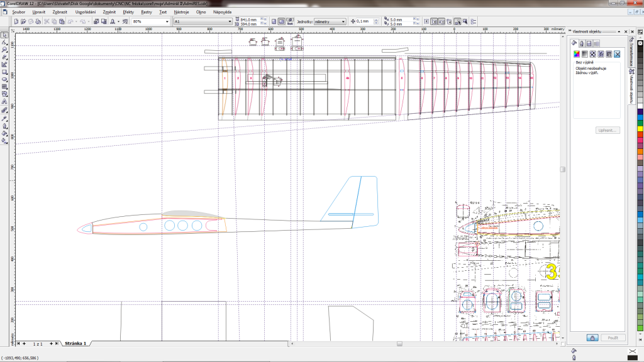Switch to the Outline properties tab
Viewport: 644px width, 362px height.
click(582, 43)
